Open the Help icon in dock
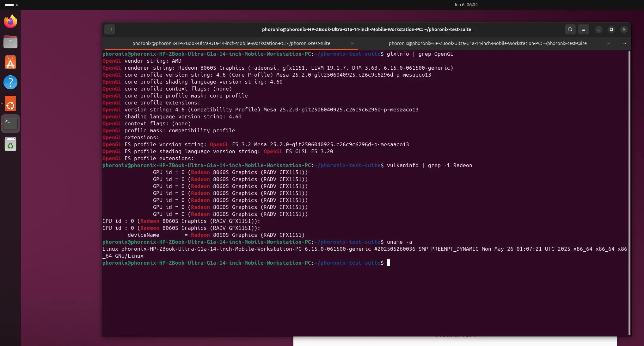 point(10,82)
